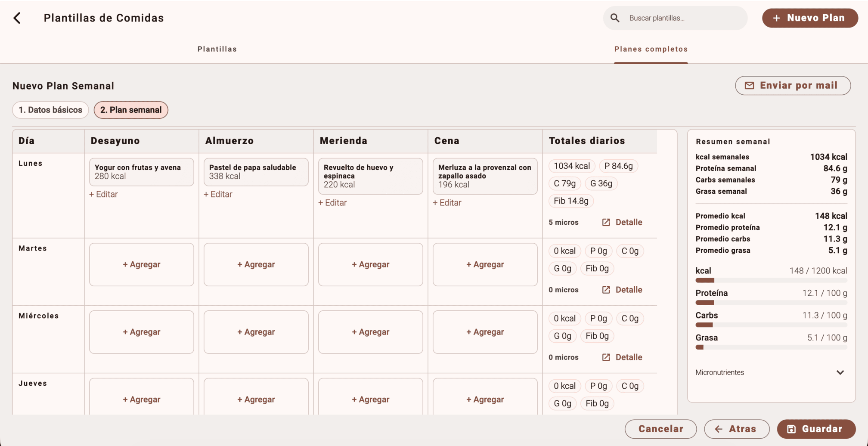Click the Proteína progress bar
The width and height of the screenshot is (868, 446).
tap(771, 303)
